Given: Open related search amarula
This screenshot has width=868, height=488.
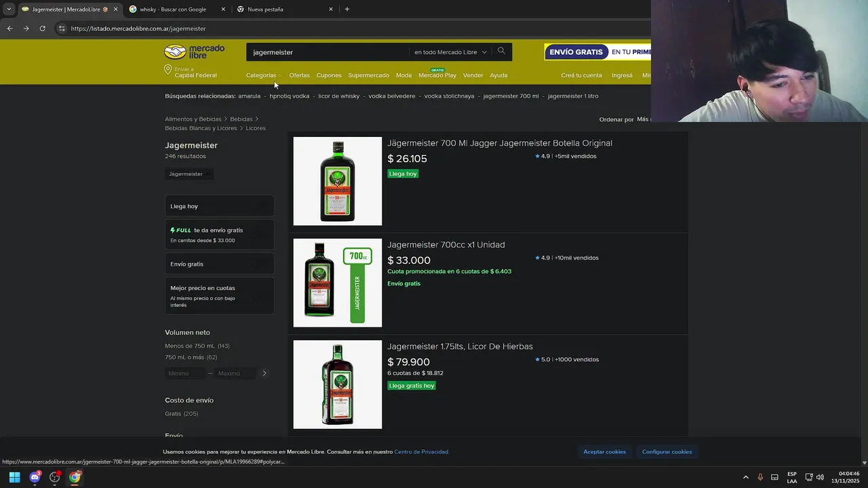Looking at the screenshot, I should [x=249, y=96].
